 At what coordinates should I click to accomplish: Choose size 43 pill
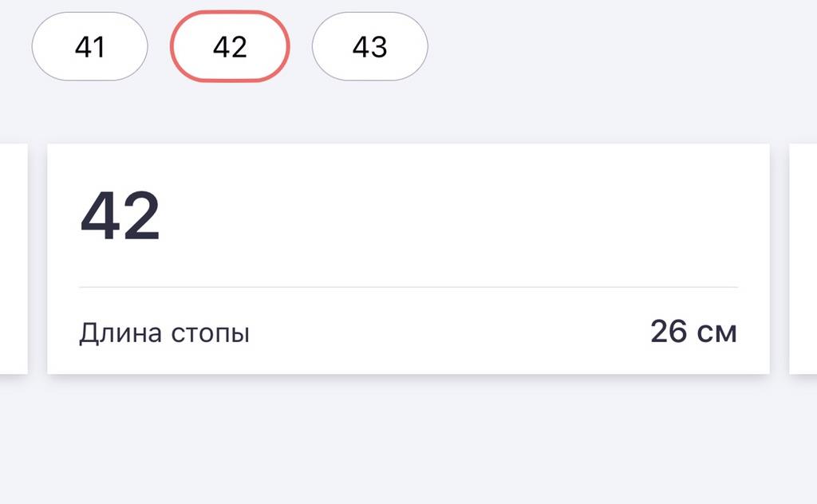(x=369, y=47)
